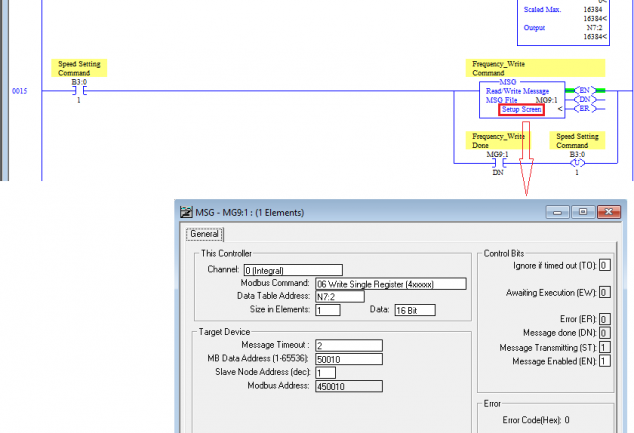634x433 pixels.
Task: Click the Frequency_Write Done label
Action: click(x=499, y=141)
